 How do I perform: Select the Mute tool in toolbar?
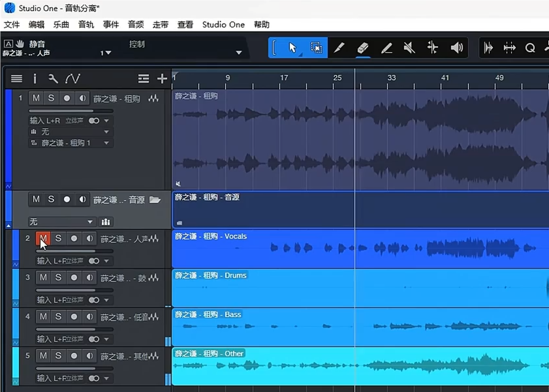click(x=409, y=48)
